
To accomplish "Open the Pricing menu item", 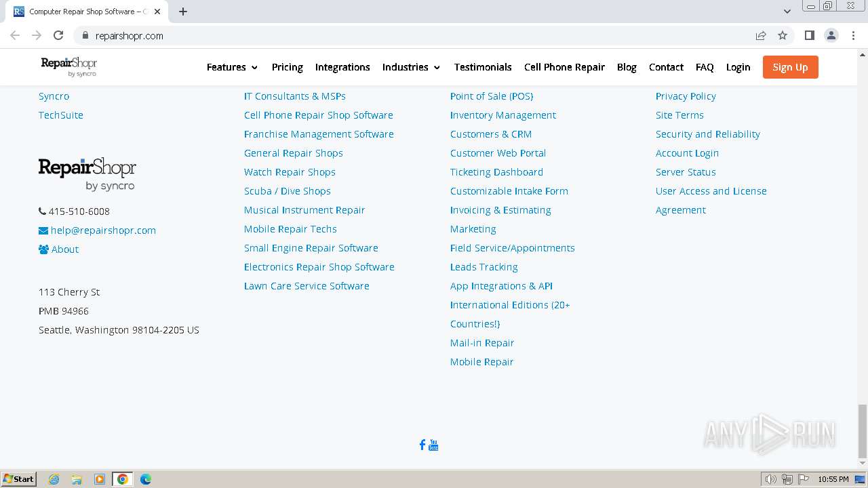I will pos(288,67).
